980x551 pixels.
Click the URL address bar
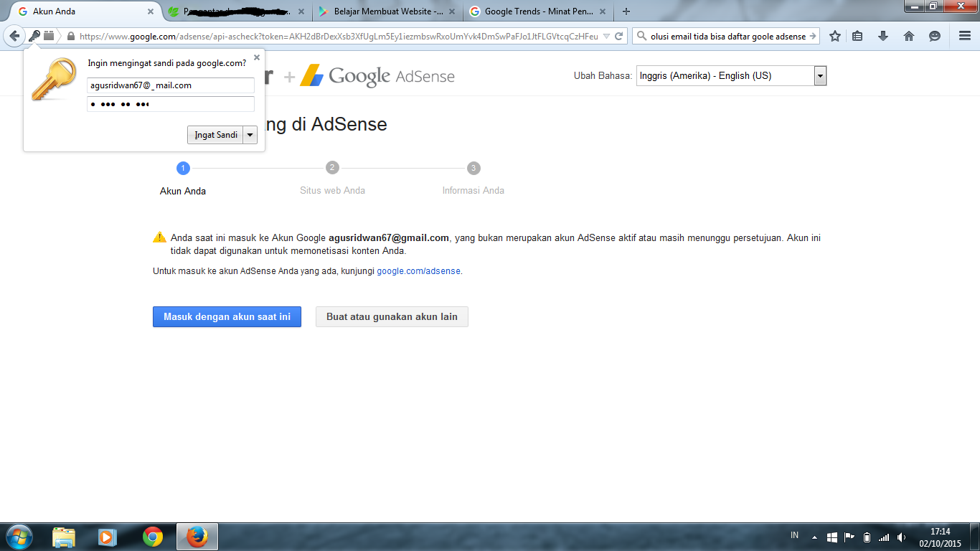pos(339,36)
